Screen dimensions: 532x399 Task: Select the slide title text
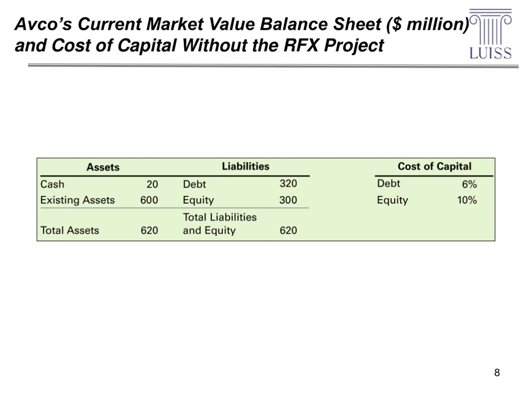pyautogui.click(x=242, y=35)
